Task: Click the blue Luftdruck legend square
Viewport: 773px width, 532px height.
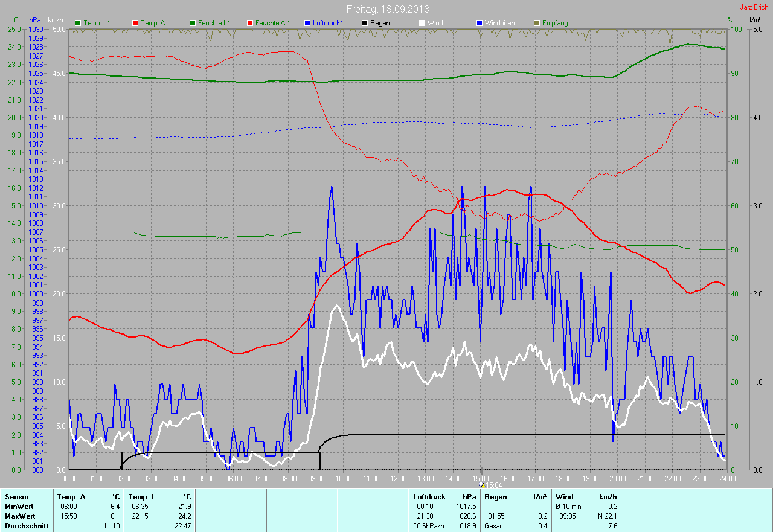Action: pyautogui.click(x=307, y=23)
